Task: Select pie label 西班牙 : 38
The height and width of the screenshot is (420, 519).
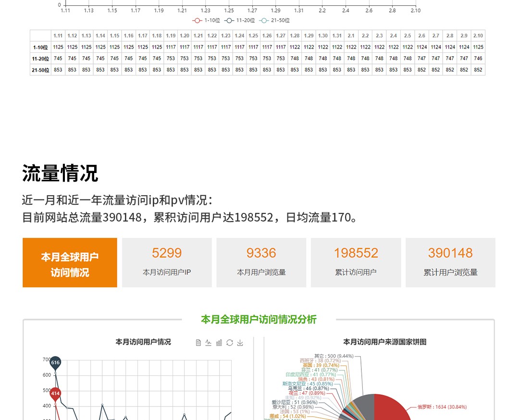Action: click(x=320, y=361)
